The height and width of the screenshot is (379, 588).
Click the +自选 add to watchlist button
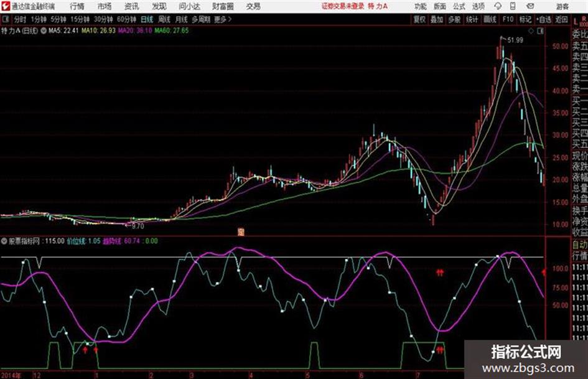pyautogui.click(x=544, y=19)
